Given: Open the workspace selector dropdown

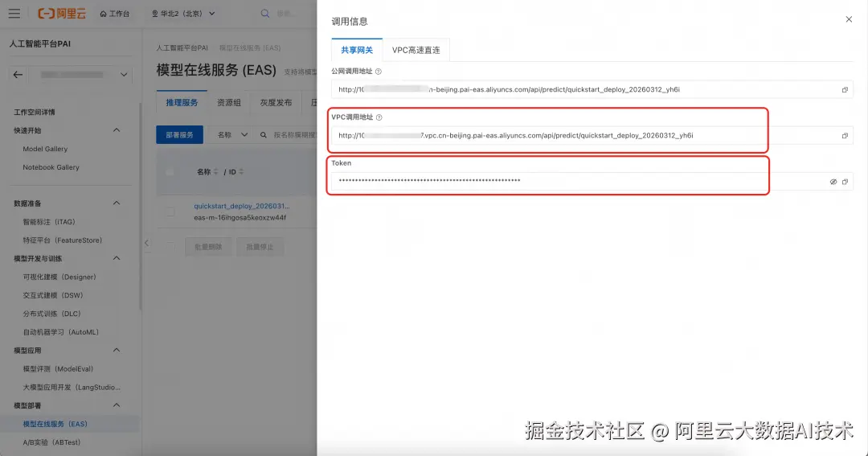Looking at the screenshot, I should point(81,74).
